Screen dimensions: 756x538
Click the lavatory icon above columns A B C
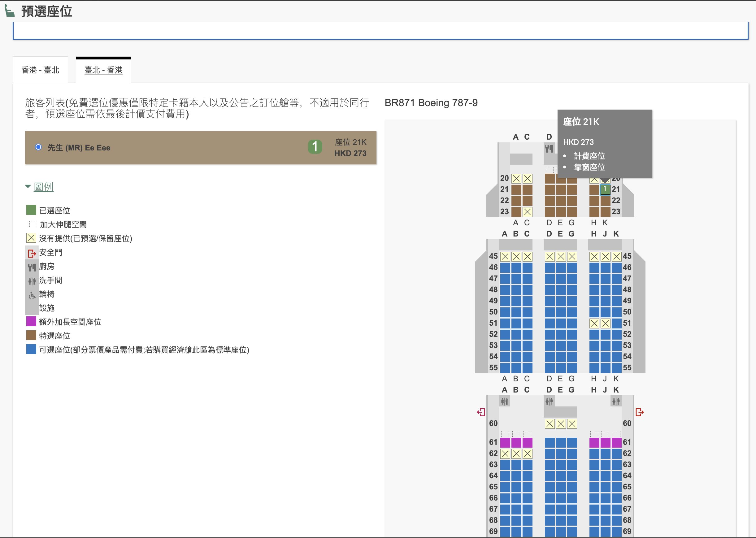click(x=505, y=401)
